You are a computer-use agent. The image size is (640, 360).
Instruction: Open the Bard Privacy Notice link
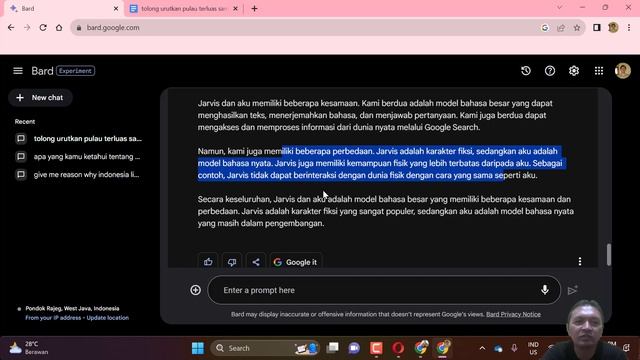tap(513, 314)
